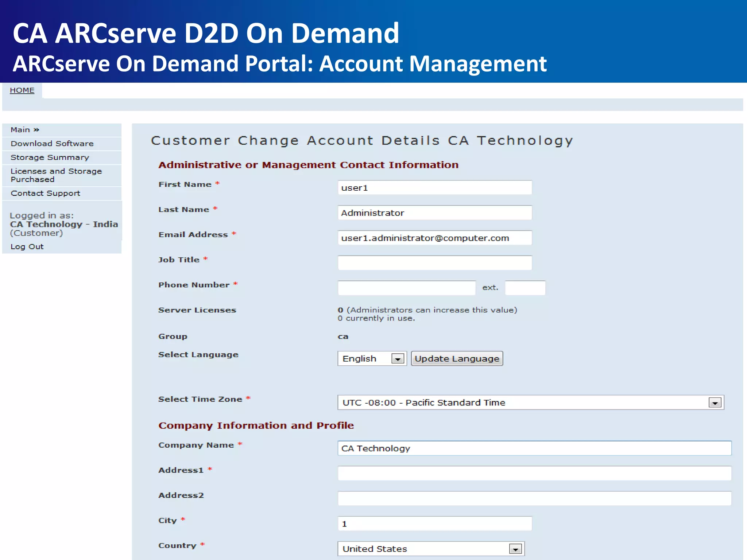Click the City input field
The height and width of the screenshot is (560, 747).
click(434, 524)
